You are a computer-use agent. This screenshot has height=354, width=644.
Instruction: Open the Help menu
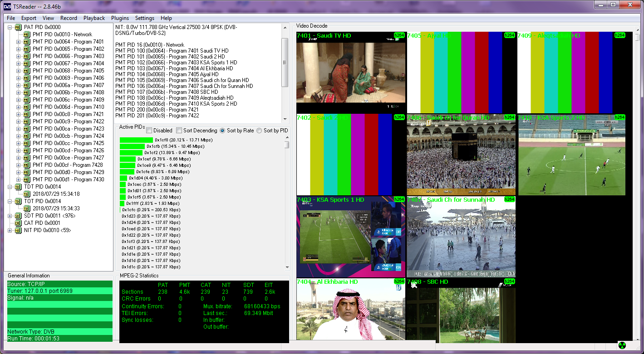tap(166, 18)
